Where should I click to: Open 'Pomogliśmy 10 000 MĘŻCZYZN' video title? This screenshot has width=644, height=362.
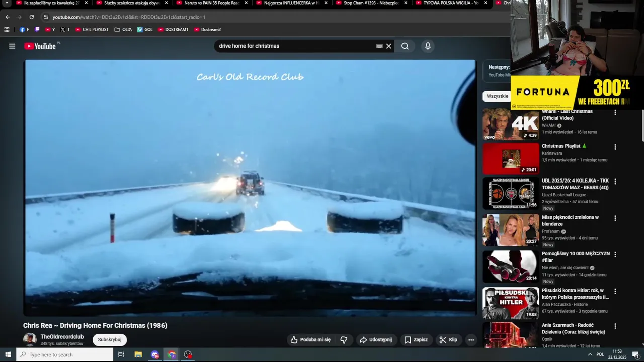(x=576, y=257)
